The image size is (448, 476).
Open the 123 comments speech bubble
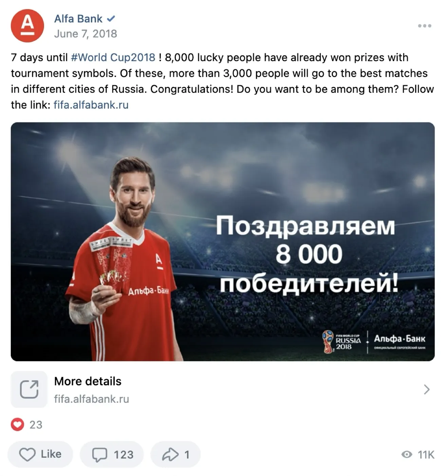click(x=112, y=454)
